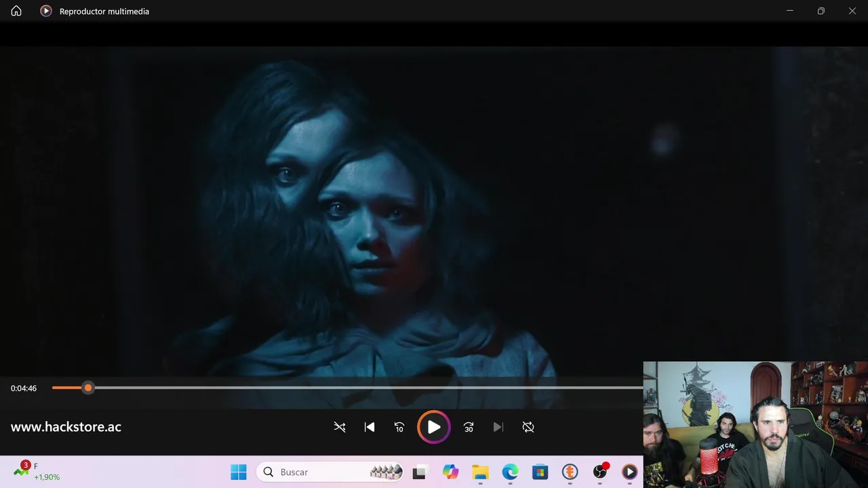868x488 pixels.
Task: Minimize the Reproductor multimedia window
Action: point(790,11)
